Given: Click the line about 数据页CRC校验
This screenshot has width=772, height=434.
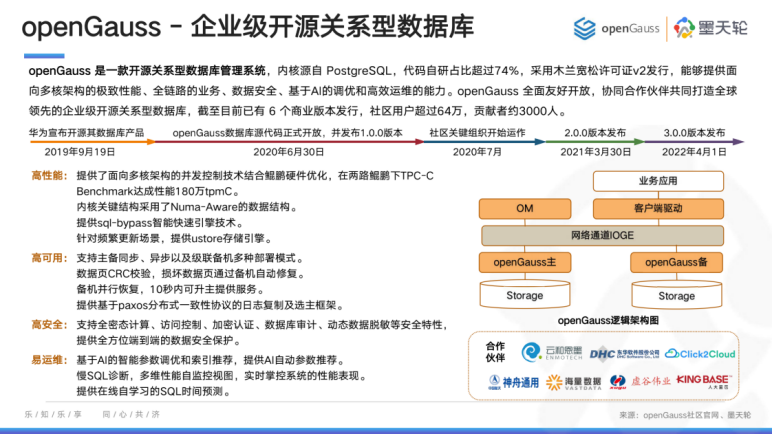Looking at the screenshot, I should 191,274.
